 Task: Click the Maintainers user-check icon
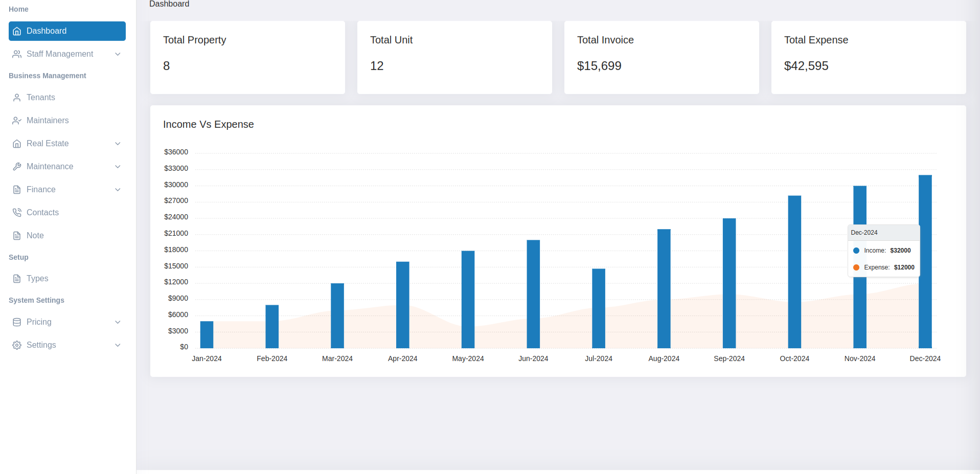(17, 121)
